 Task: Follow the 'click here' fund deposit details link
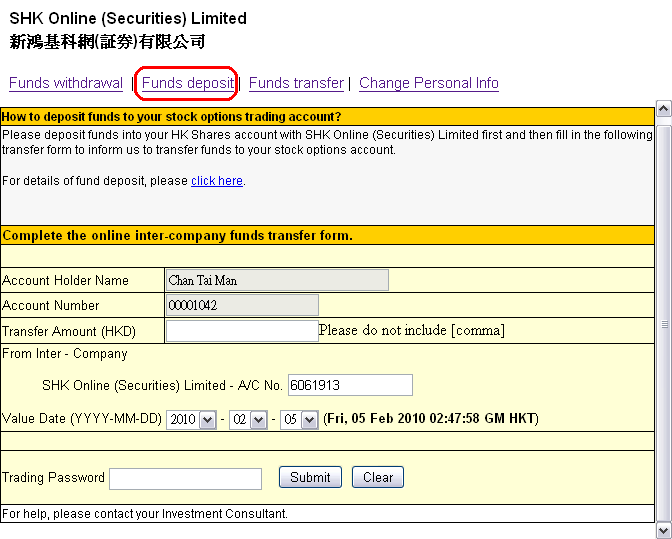[217, 181]
